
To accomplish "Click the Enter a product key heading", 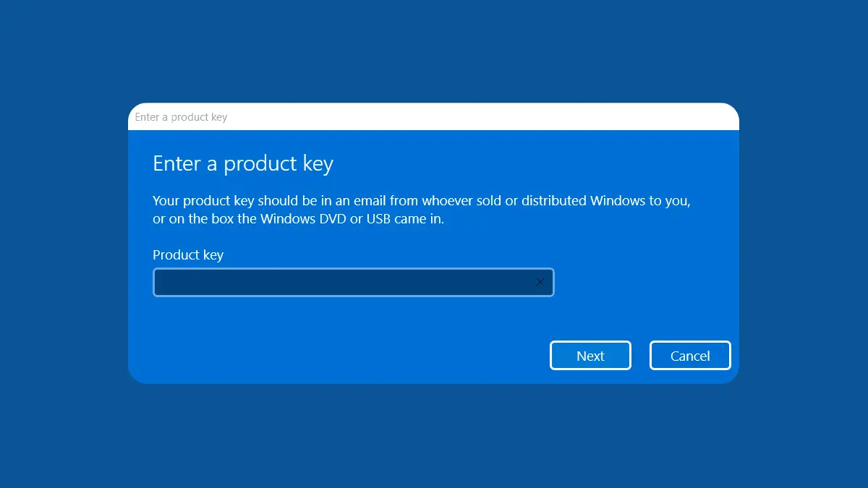I will pyautogui.click(x=243, y=163).
